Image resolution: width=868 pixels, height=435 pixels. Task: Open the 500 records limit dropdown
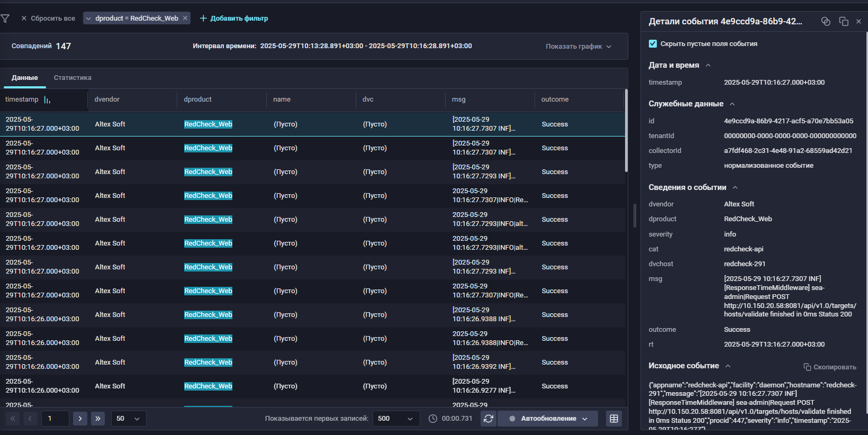(x=396, y=419)
